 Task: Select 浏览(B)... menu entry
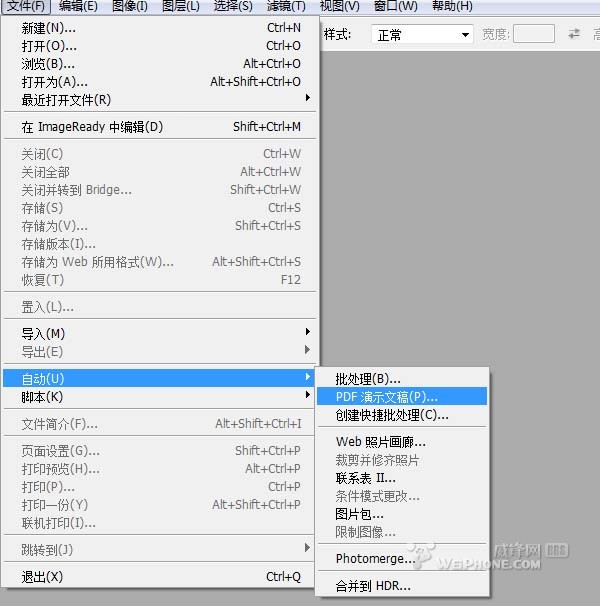click(161, 64)
